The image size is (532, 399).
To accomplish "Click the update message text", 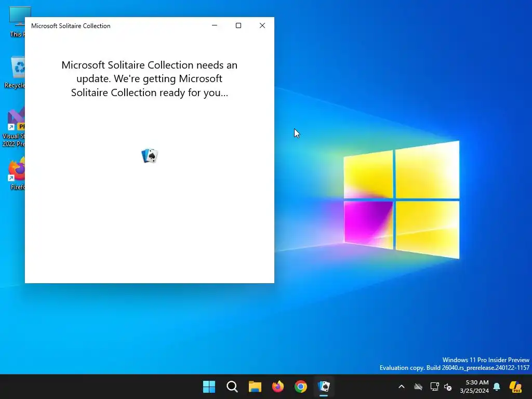I will point(149,79).
